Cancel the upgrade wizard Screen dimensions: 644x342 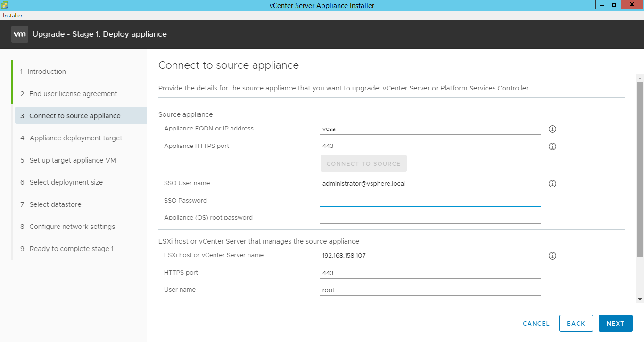[536, 323]
